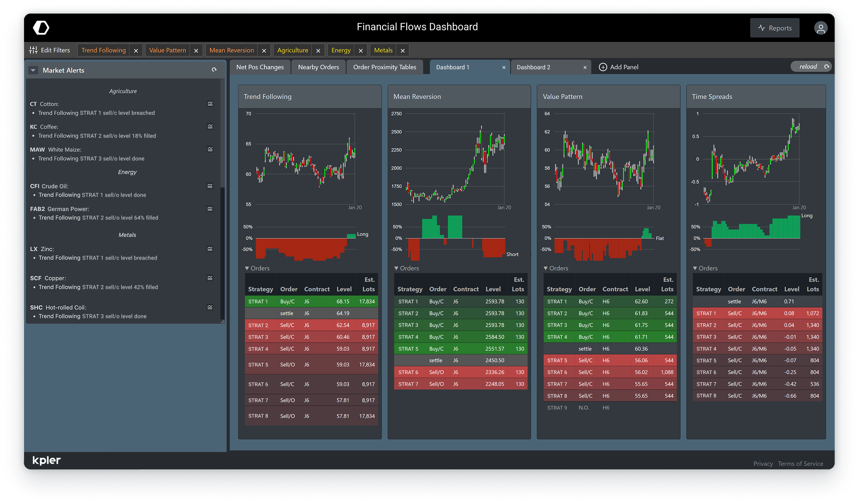Toggle the chart view for SCF Copper alert
The width and height of the screenshot is (859, 504).
[x=210, y=278]
